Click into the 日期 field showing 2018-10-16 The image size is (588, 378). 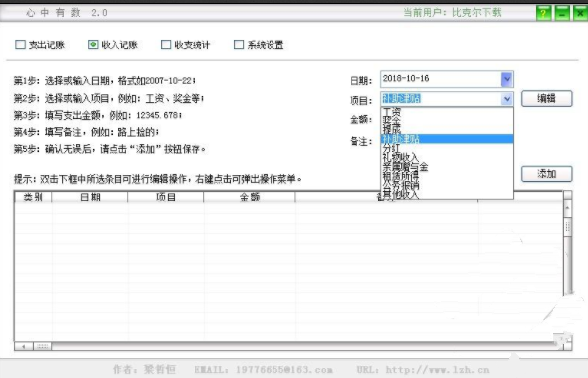pyautogui.click(x=441, y=79)
